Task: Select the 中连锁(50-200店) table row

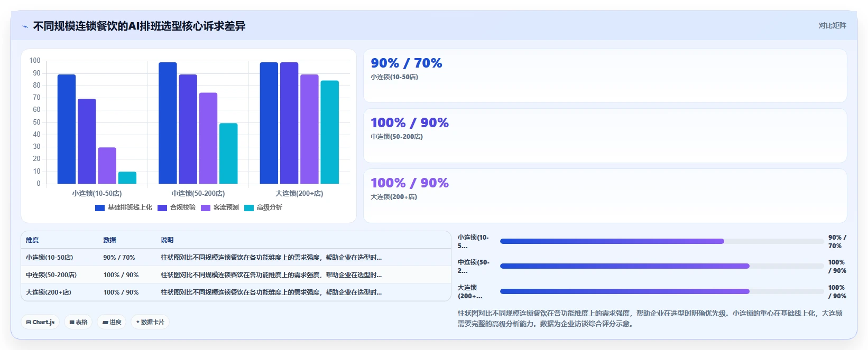Action: coord(236,275)
